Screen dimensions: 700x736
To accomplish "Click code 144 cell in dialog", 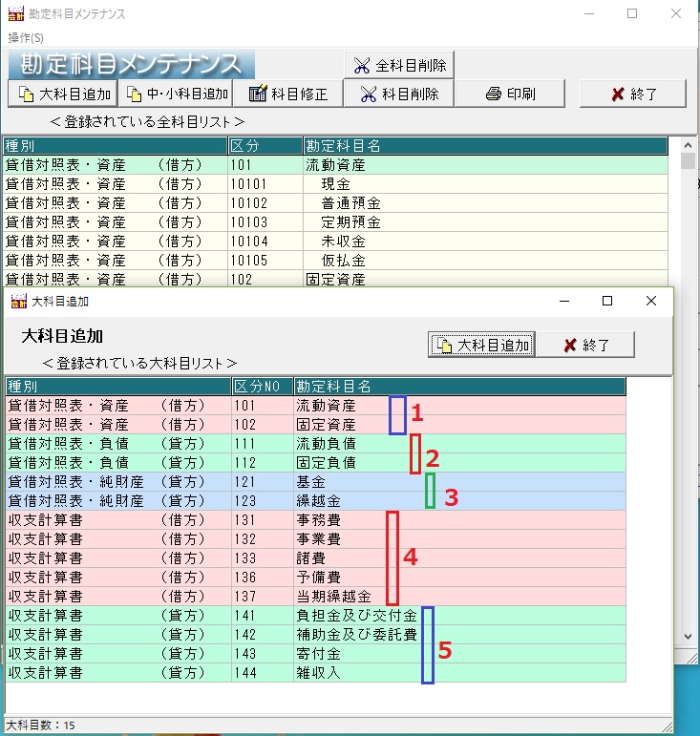I will 263,673.
